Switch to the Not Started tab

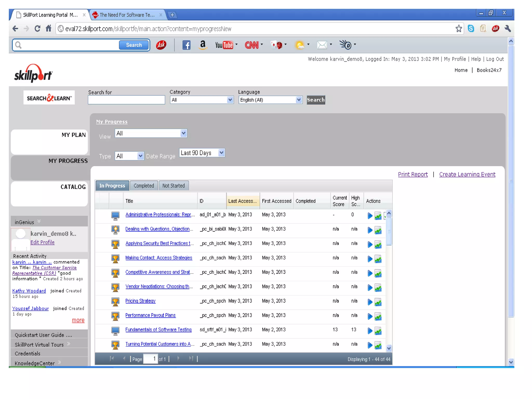click(174, 186)
